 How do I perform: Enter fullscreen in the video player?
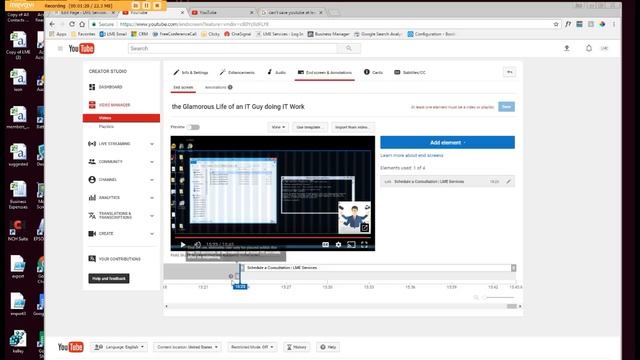(x=364, y=244)
